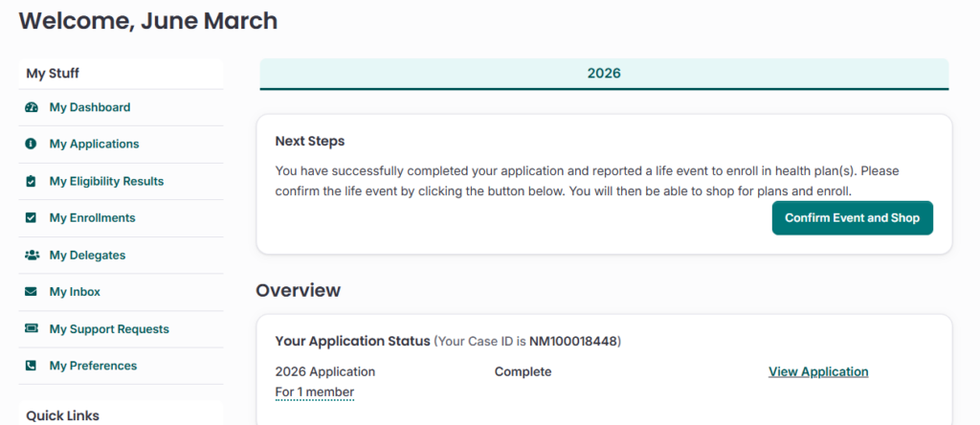
Task: Click the My Support Requests ticket icon
Action: 32,329
